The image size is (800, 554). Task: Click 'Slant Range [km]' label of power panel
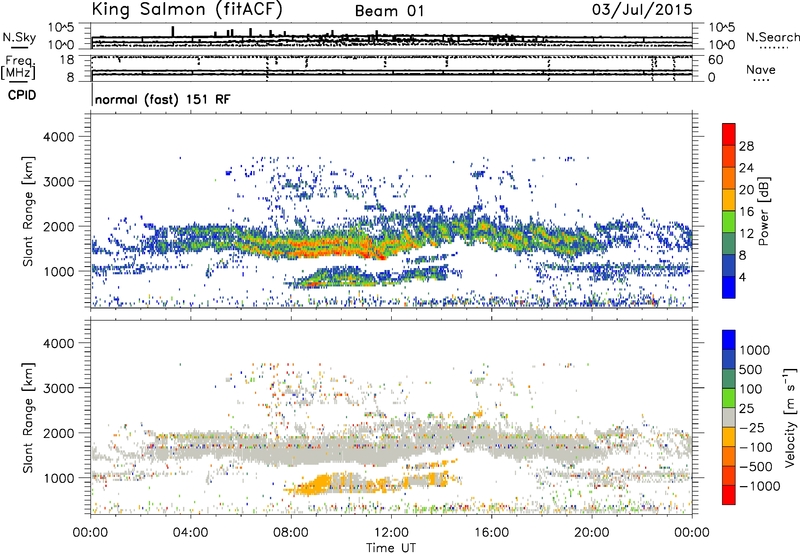(x=28, y=211)
